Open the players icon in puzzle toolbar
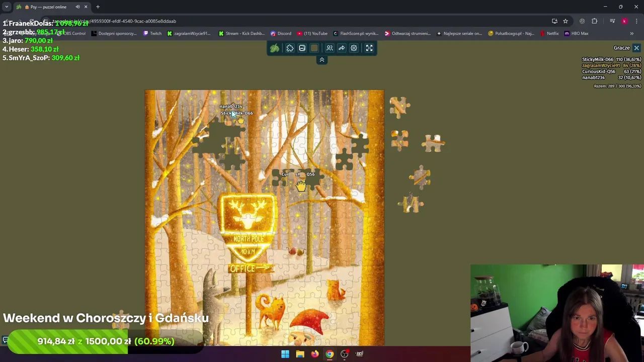 [330, 48]
